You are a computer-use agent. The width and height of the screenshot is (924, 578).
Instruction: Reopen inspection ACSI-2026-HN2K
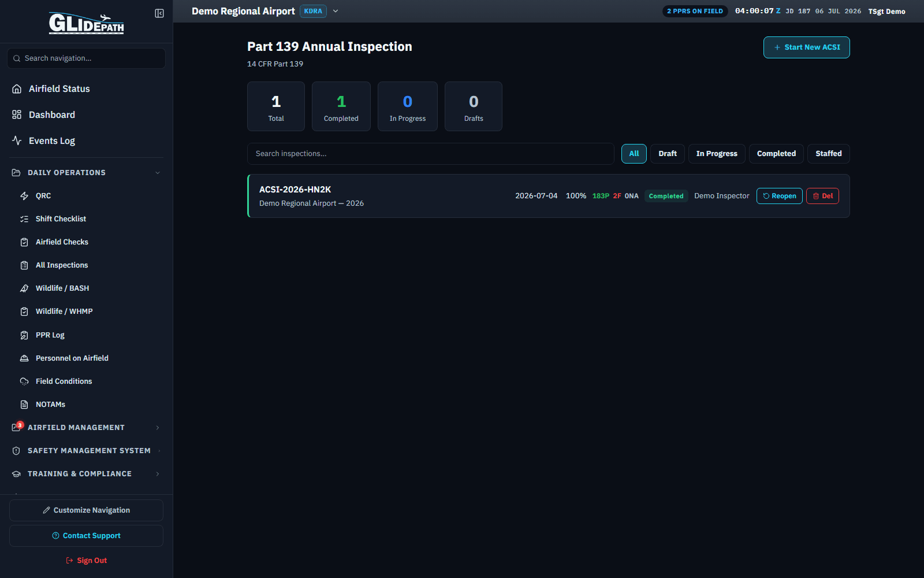(780, 196)
